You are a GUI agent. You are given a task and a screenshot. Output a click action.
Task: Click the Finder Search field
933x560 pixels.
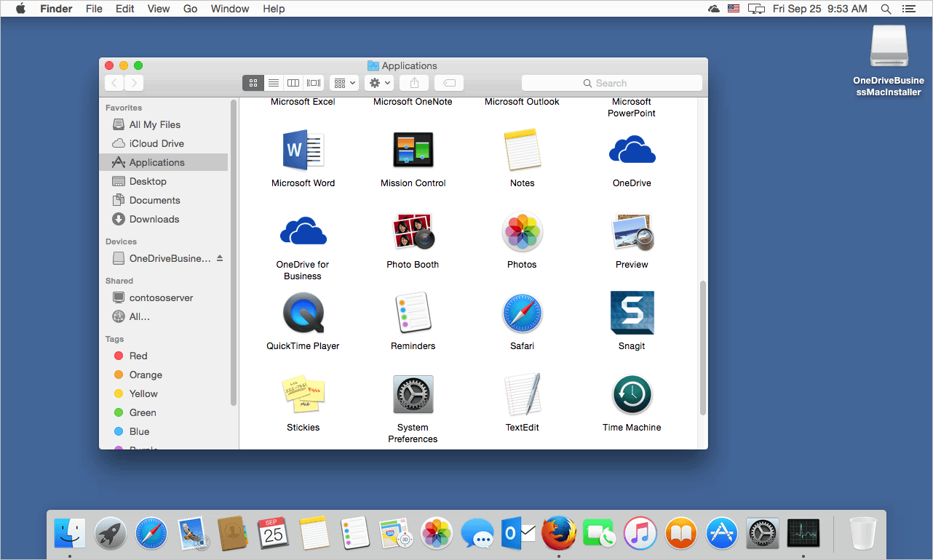click(x=612, y=83)
